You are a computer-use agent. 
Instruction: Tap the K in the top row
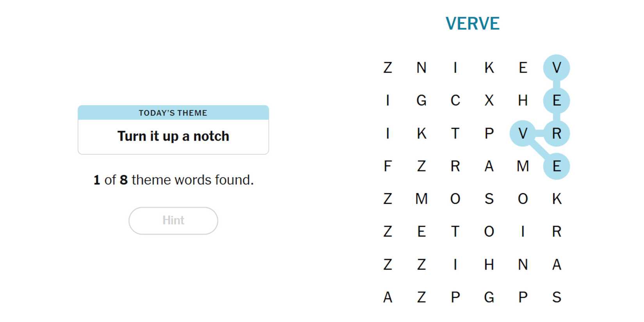point(489,68)
